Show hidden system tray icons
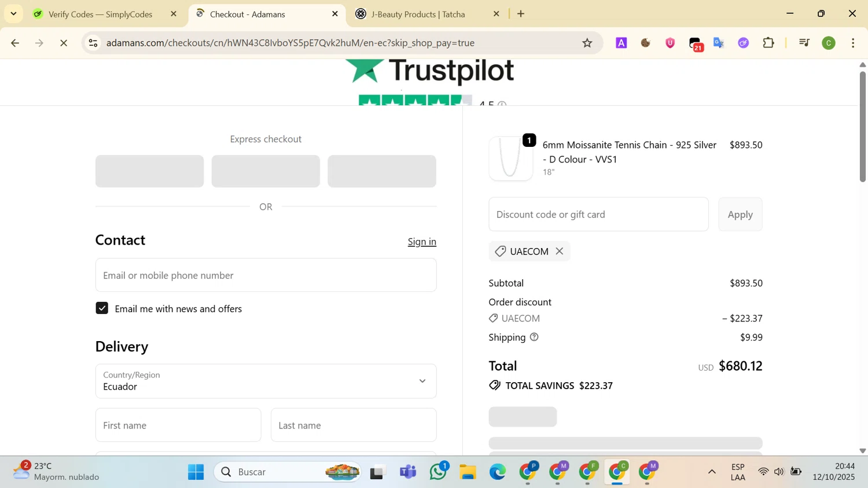The width and height of the screenshot is (868, 488). (x=712, y=472)
